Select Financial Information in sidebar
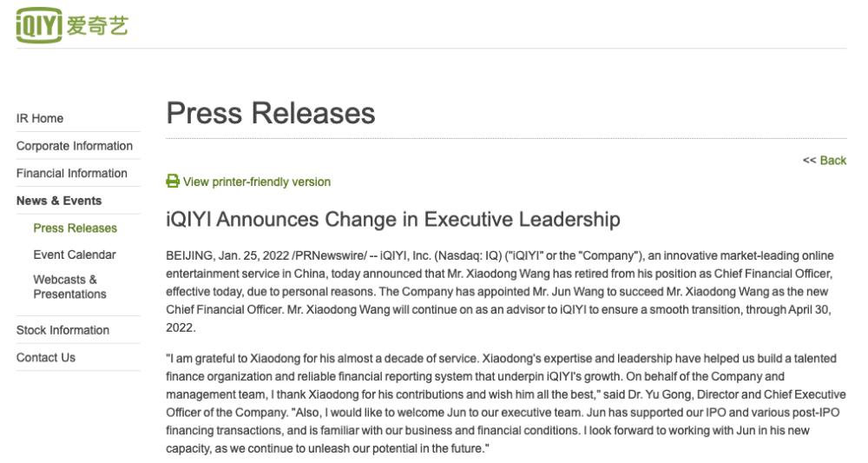 72,174
